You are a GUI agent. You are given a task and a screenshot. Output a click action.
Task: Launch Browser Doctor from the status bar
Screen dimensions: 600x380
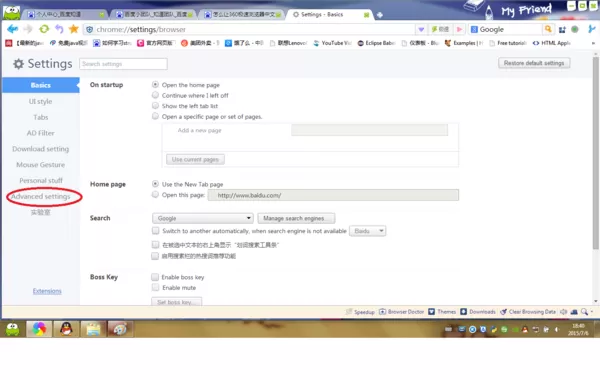pyautogui.click(x=401, y=312)
